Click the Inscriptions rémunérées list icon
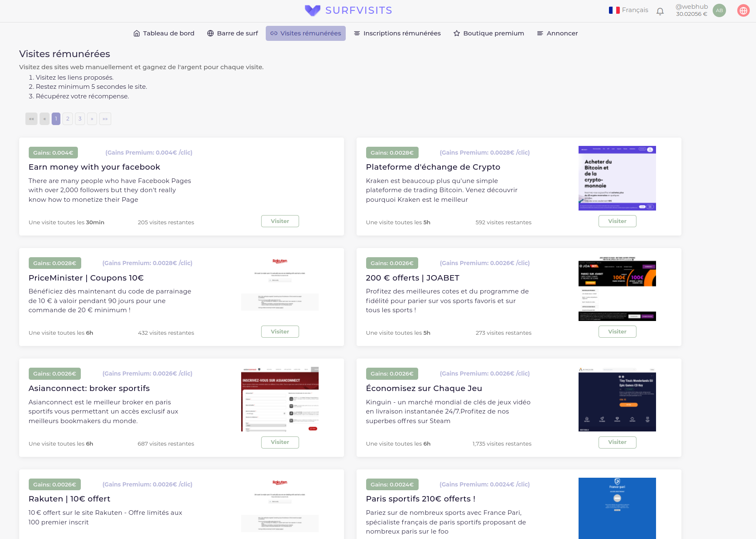756x539 pixels. (357, 33)
